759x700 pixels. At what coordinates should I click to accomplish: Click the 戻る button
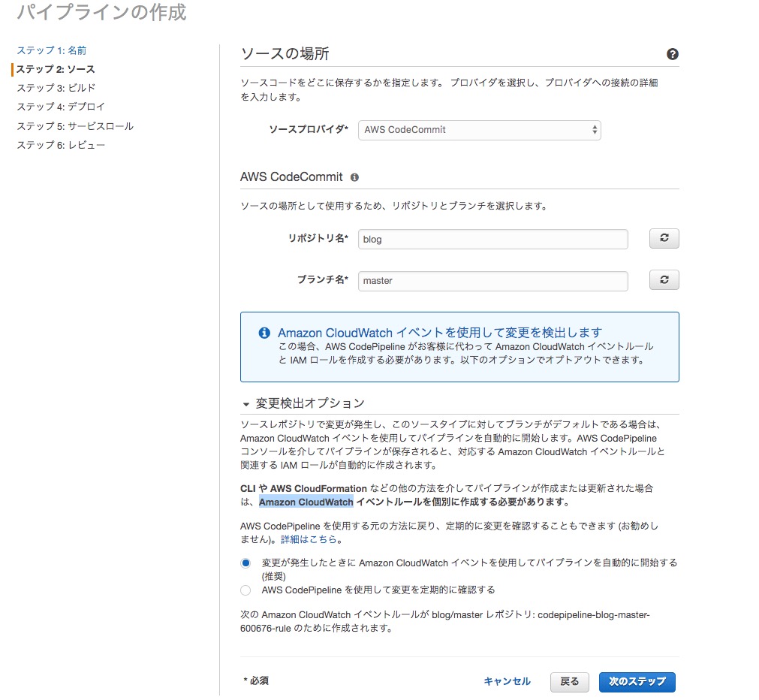pos(569,682)
